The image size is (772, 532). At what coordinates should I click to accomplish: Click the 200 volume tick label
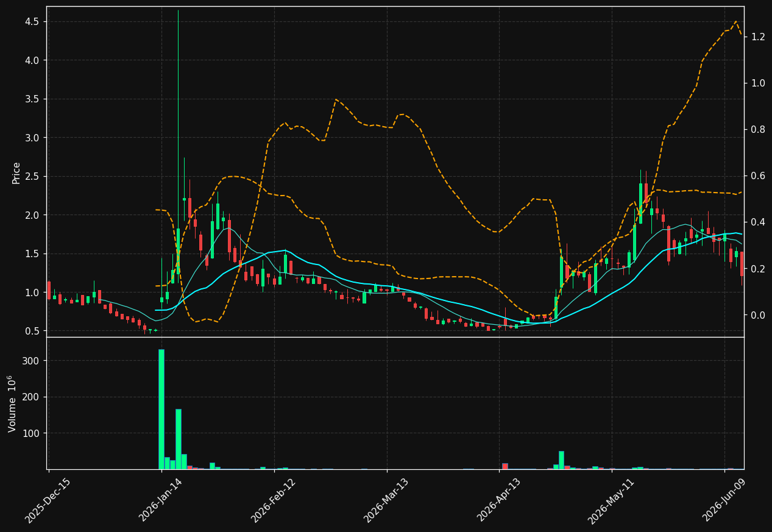pos(31,397)
